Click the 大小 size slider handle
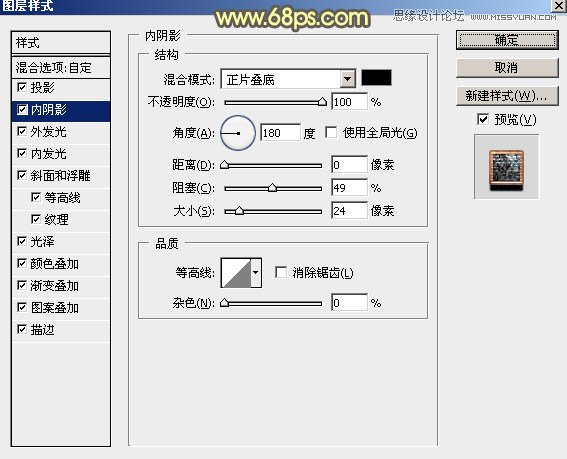This screenshot has height=459, width=567. tap(239, 211)
